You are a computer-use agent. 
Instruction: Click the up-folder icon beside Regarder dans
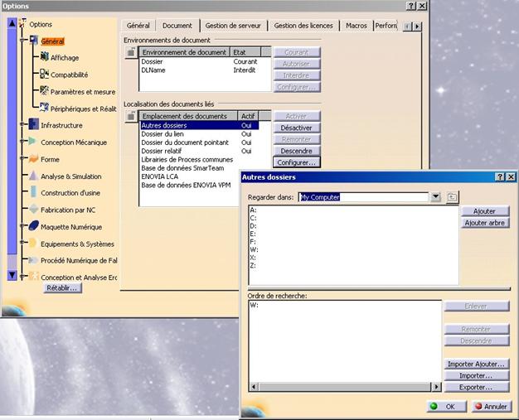click(x=452, y=197)
